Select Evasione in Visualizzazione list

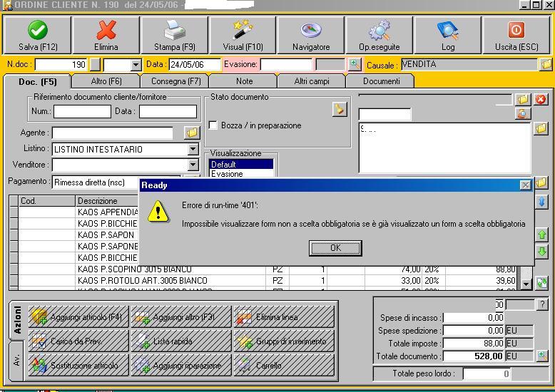pos(241,174)
